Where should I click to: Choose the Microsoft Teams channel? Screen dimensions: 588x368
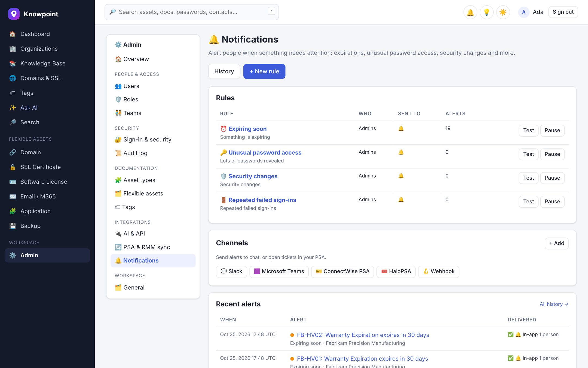[279, 272]
